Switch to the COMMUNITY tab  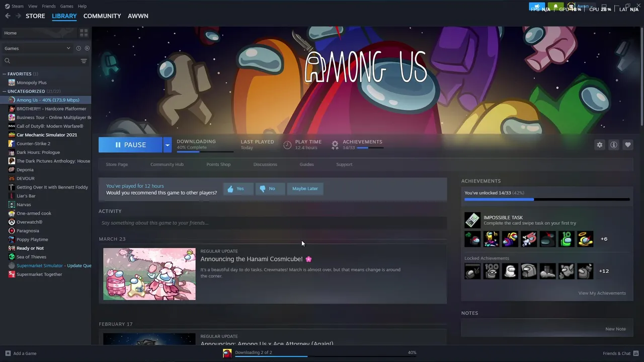[x=102, y=16]
